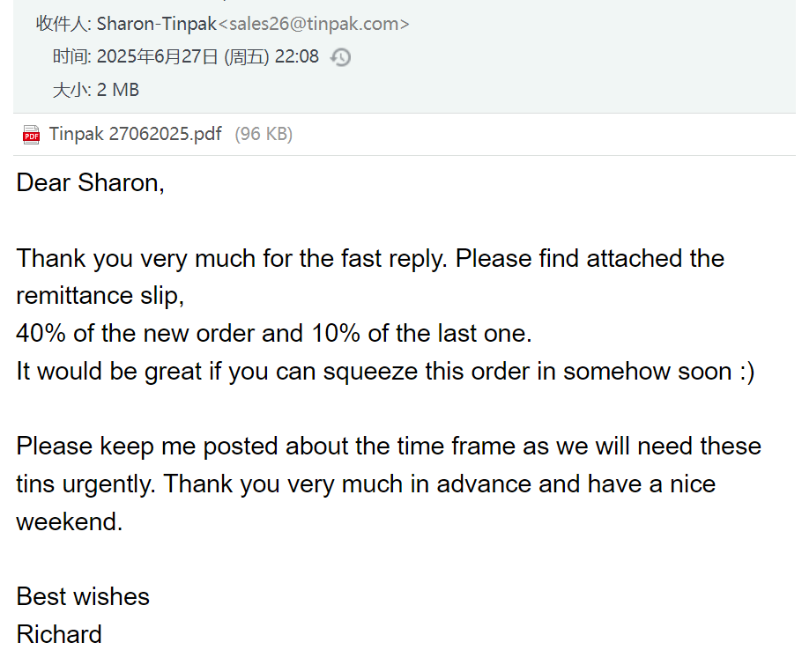Screen dimensions: 802x672
Task: Click the 22:08 time value
Action: (x=297, y=56)
